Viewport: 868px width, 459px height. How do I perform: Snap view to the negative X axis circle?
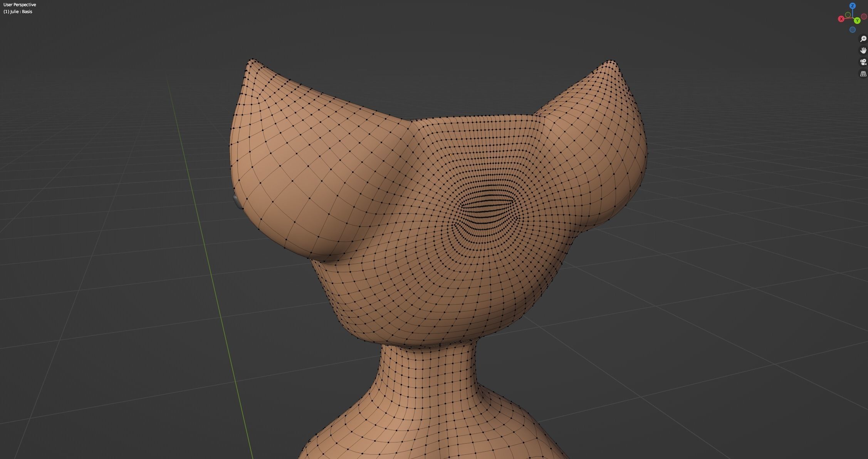pos(864,17)
